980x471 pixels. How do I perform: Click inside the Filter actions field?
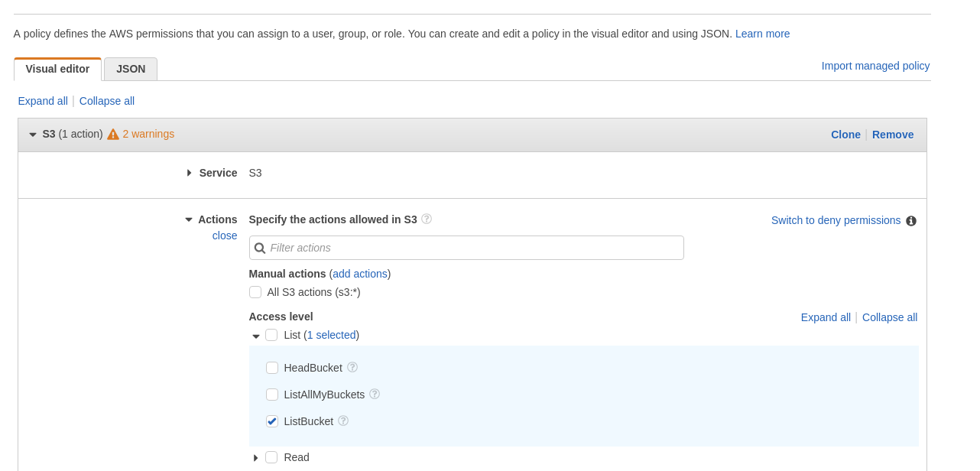click(x=466, y=248)
